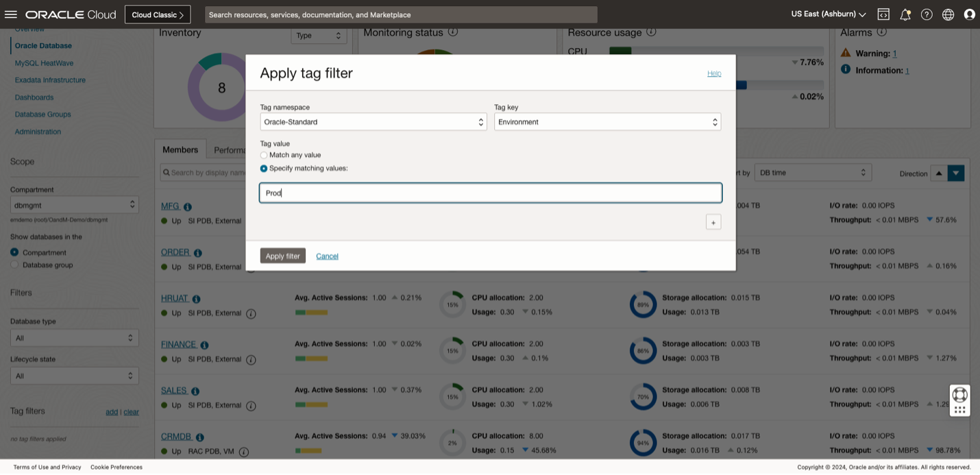Open the hamburger navigation menu
This screenshot has height=475, width=980.
pos(10,14)
